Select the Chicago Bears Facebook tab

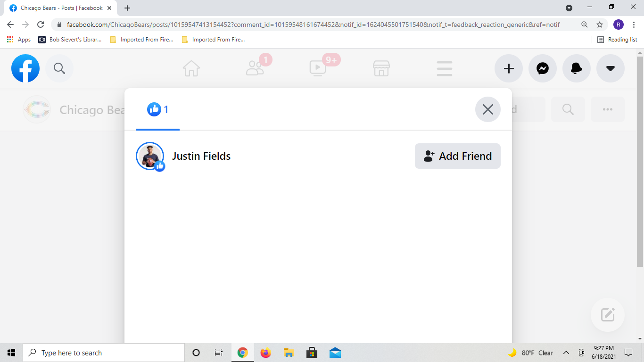pyautogui.click(x=61, y=8)
